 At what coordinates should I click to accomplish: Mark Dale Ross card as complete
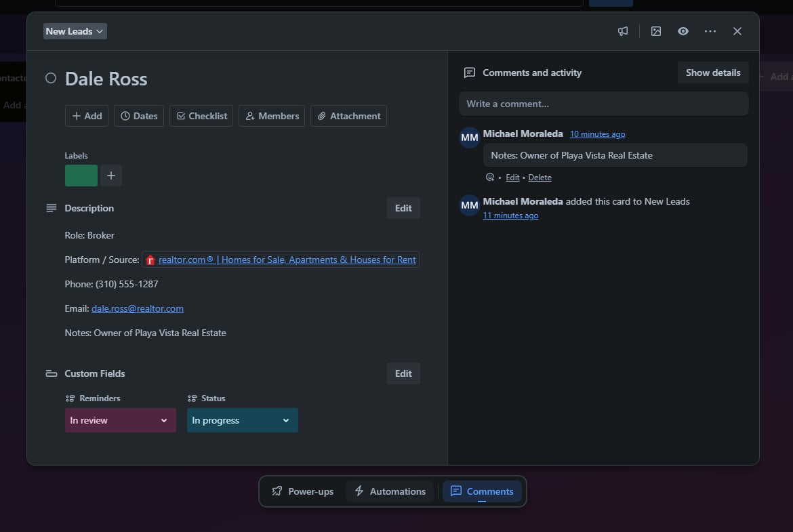[x=51, y=79]
